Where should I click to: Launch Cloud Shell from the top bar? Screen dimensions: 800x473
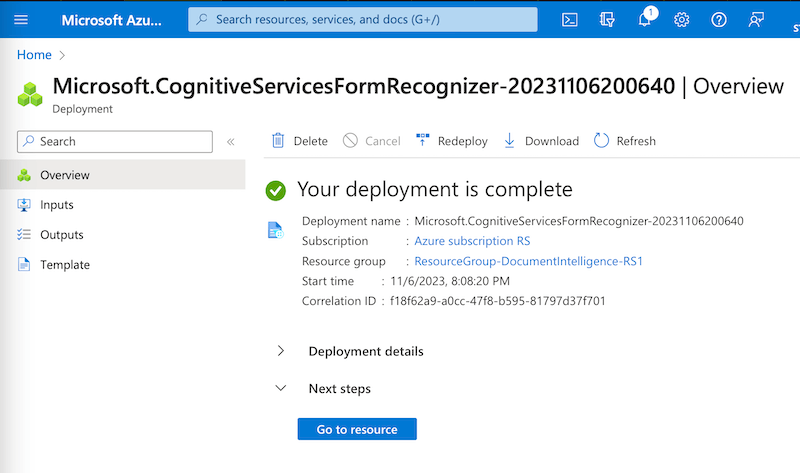[x=569, y=20]
